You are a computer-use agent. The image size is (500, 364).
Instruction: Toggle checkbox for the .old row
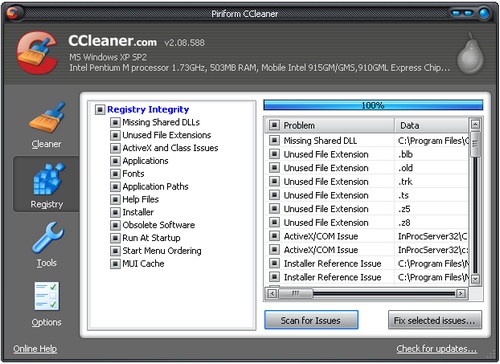(x=274, y=168)
